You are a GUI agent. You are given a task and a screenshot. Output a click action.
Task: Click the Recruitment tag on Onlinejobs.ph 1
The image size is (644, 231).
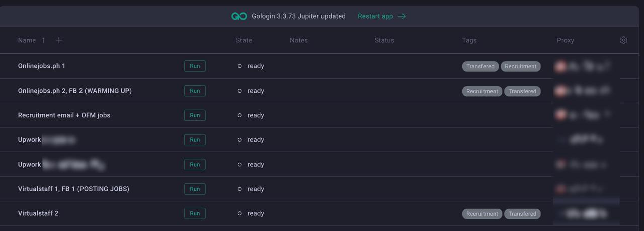click(x=521, y=66)
